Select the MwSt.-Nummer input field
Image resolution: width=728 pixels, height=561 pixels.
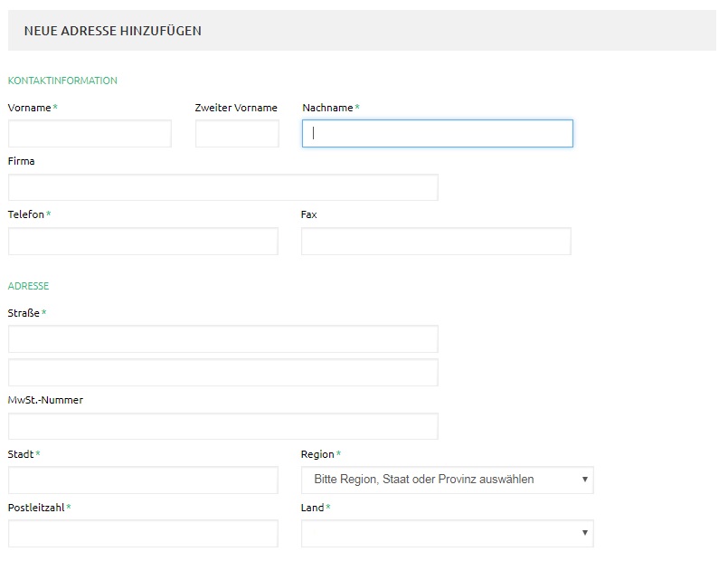pos(222,426)
